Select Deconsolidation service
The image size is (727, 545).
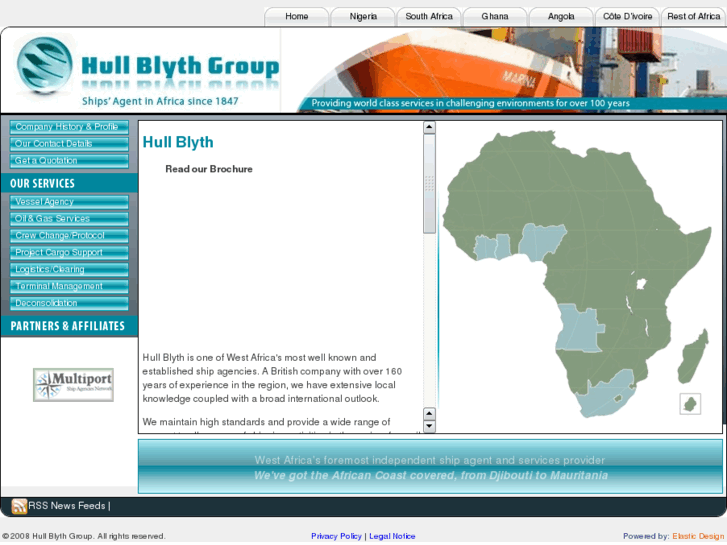pyautogui.click(x=69, y=303)
